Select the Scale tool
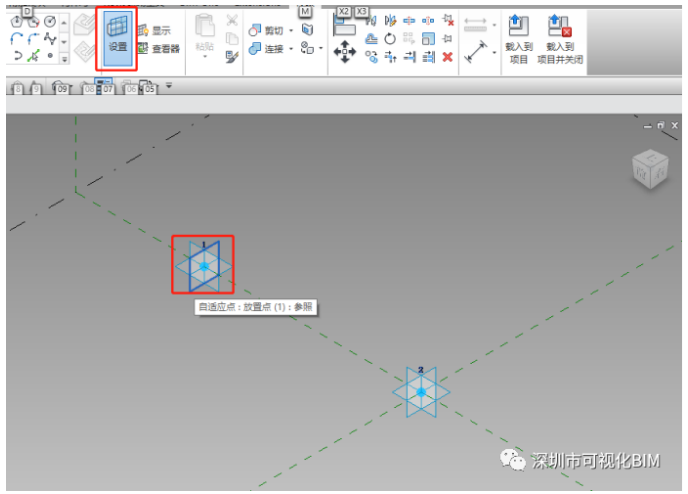This screenshot has height=494, width=688. point(428,39)
